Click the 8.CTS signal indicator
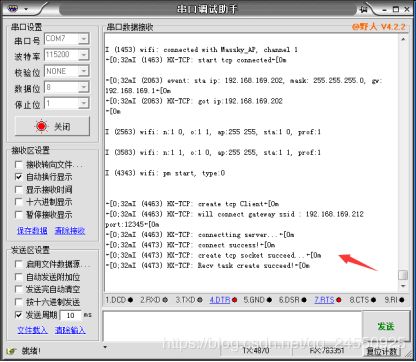Viewport: 416px width, 362px height. point(363,300)
